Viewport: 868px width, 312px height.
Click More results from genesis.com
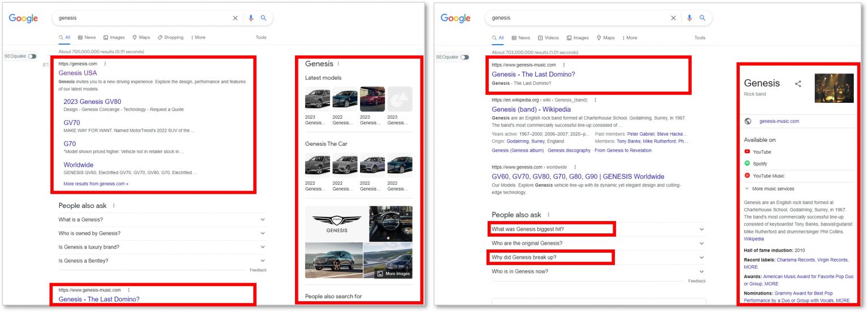[x=96, y=184]
